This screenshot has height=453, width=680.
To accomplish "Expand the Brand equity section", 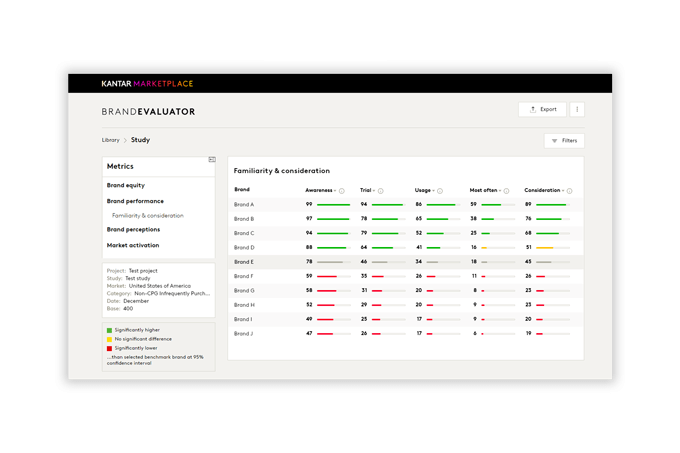I will click(x=126, y=185).
